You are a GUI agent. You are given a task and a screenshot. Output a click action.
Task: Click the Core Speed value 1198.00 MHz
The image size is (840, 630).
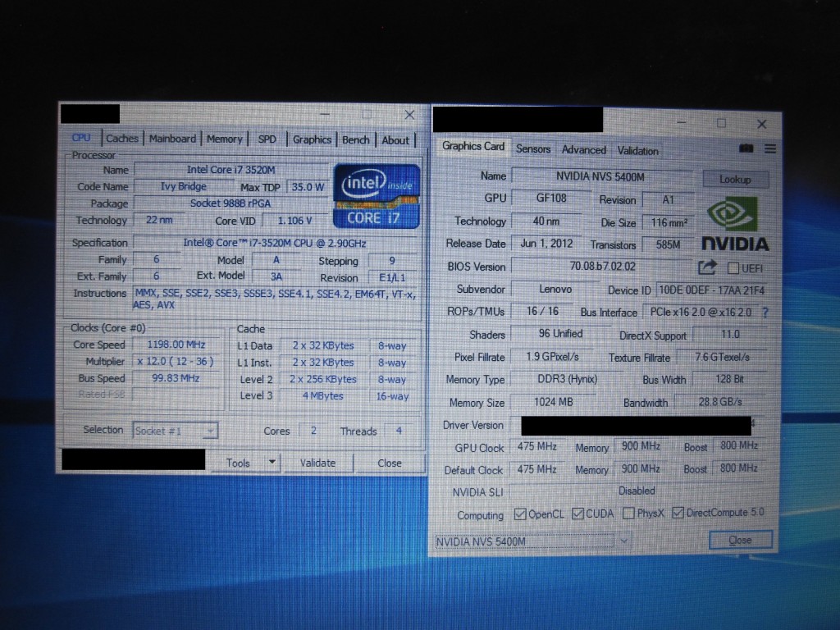click(176, 345)
